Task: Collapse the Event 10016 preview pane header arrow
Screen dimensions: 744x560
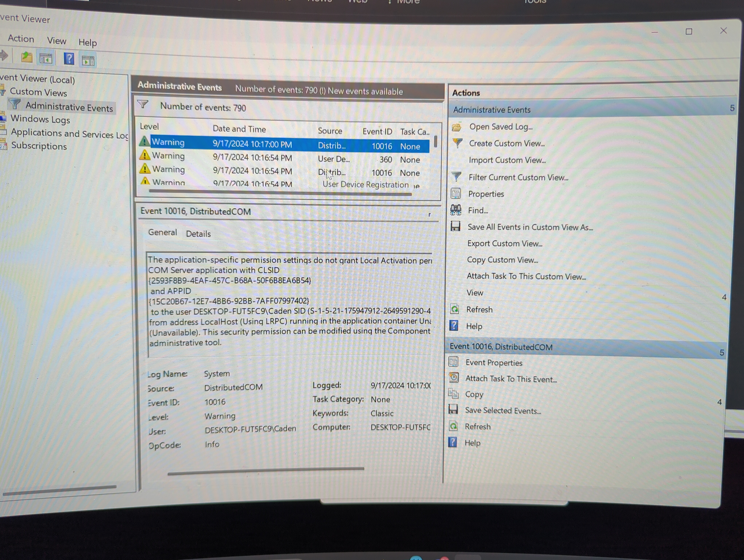Action: point(429,214)
